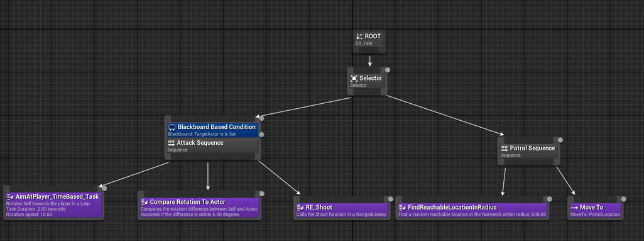
Task: Click the Compare Rotation To Actor icon
Action: click(144, 202)
